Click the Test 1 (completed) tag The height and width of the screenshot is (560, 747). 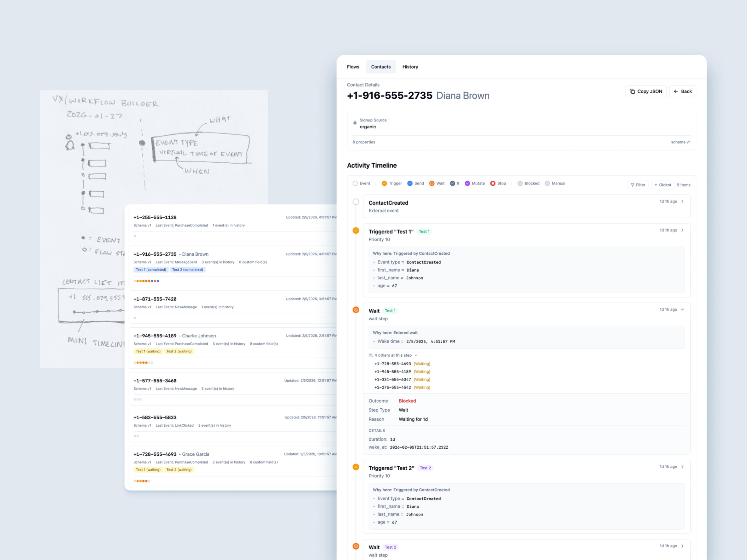(x=151, y=270)
